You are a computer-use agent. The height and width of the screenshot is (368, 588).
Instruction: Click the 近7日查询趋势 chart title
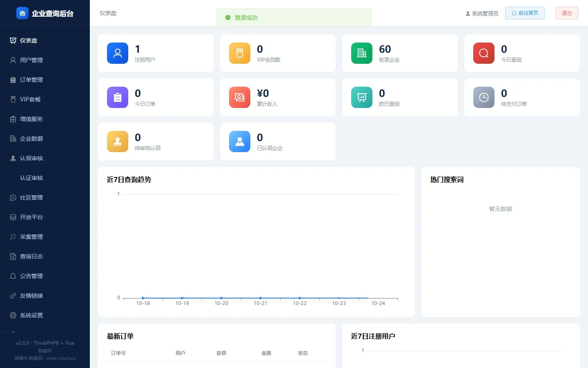[x=129, y=180]
